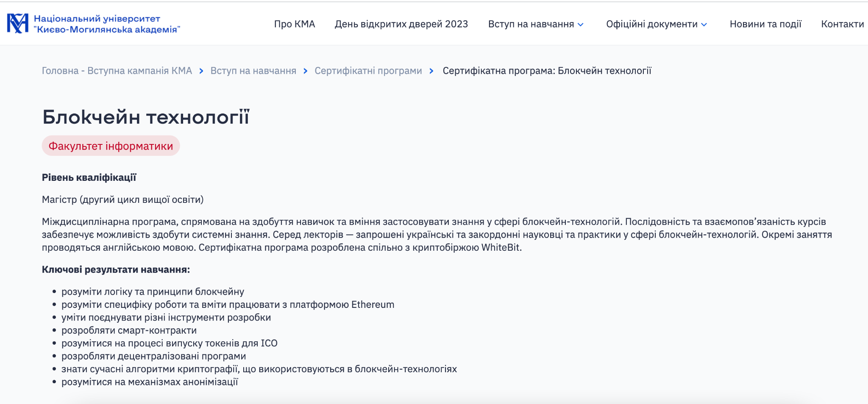Click the breadcrumb arrow before Сертифікатні програми
868x404 pixels.
click(x=305, y=71)
